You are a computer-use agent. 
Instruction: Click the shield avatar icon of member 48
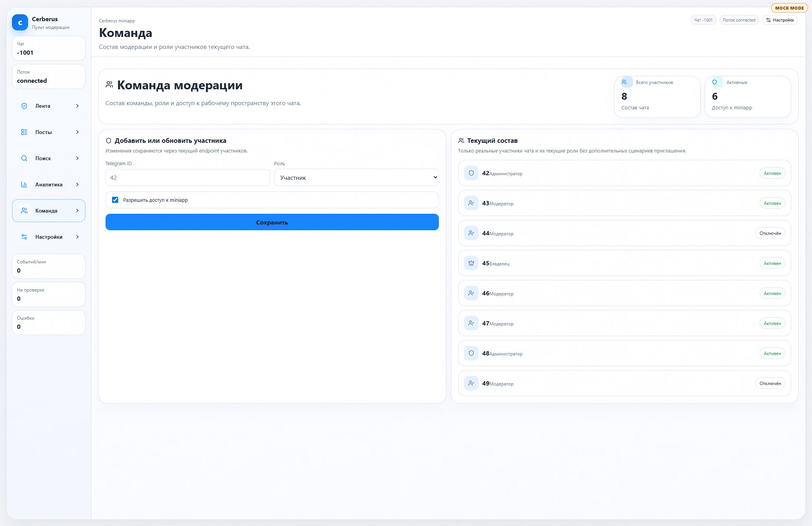(x=471, y=353)
